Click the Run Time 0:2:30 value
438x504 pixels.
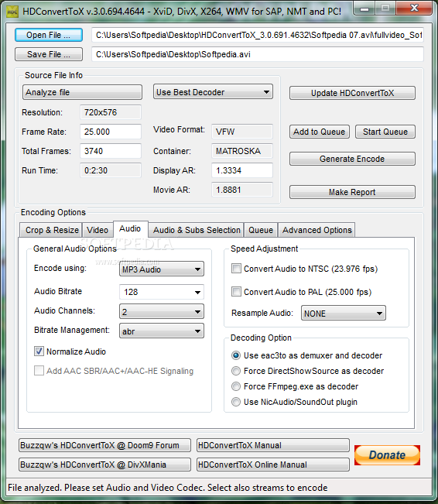point(111,170)
